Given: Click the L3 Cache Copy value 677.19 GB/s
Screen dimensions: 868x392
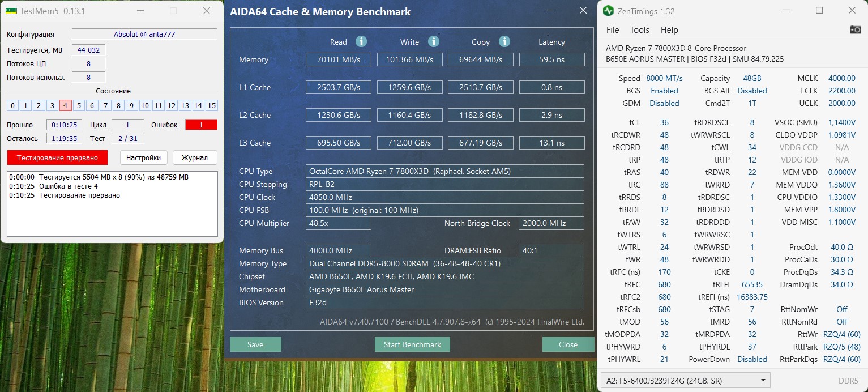Looking at the screenshot, I should 481,143.
